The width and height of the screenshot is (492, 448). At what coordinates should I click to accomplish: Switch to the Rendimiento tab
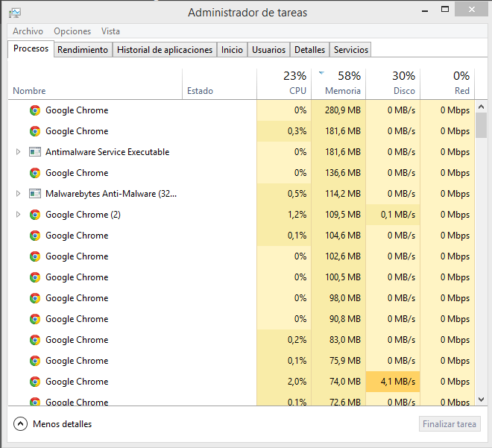point(83,50)
